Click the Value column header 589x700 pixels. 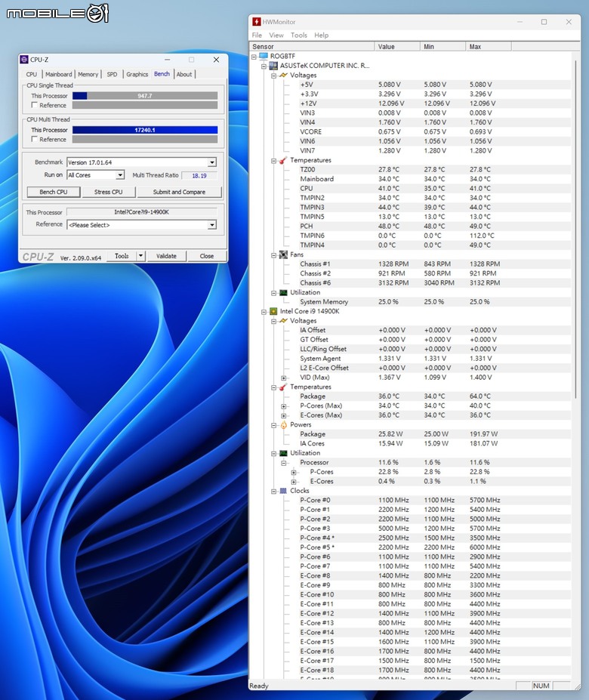(x=397, y=46)
